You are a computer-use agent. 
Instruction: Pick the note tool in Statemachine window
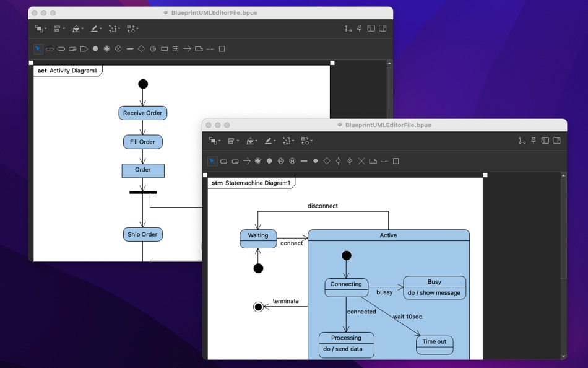point(373,161)
